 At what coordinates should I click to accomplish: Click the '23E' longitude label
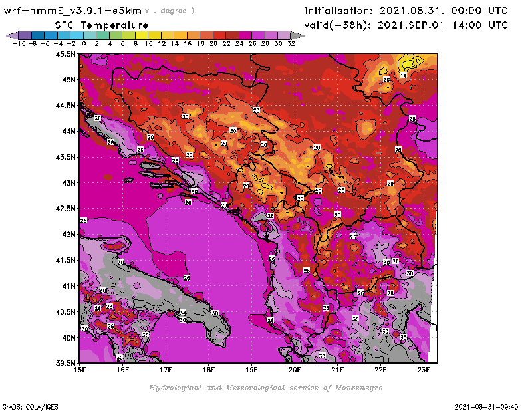coord(424,370)
